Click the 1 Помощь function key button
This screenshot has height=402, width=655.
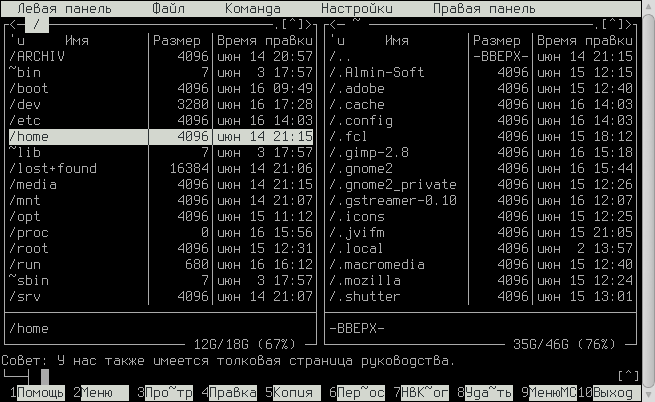point(37,393)
